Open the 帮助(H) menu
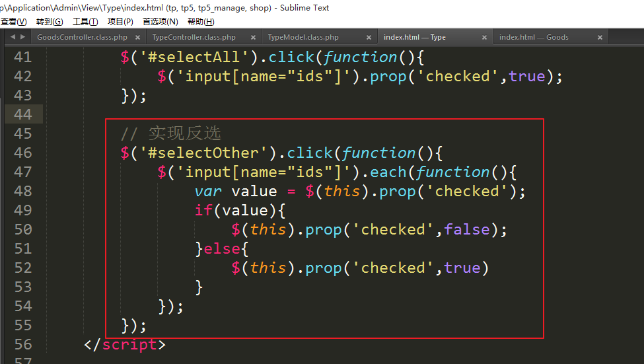The image size is (644, 364). click(x=201, y=22)
